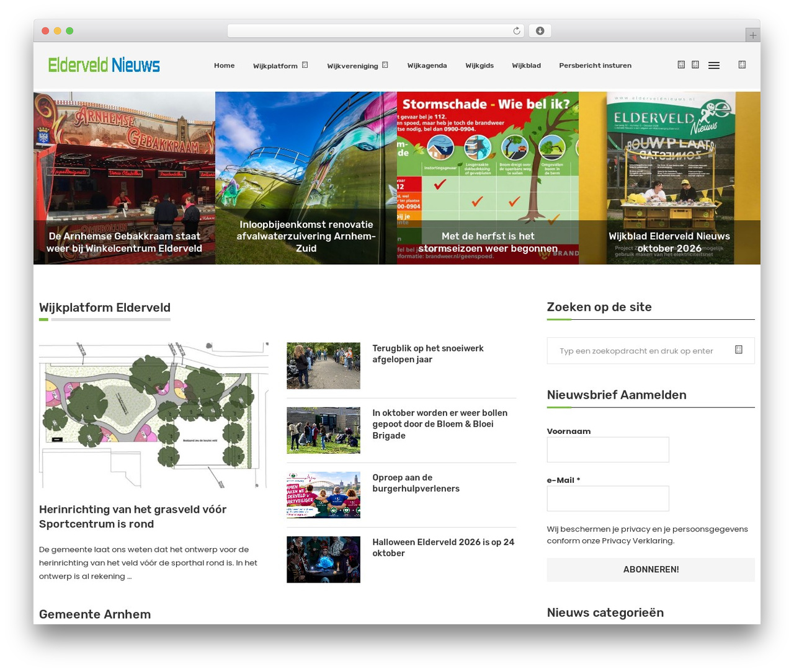
Task: Click the Elderveld Nieuws site logo
Action: (104, 65)
